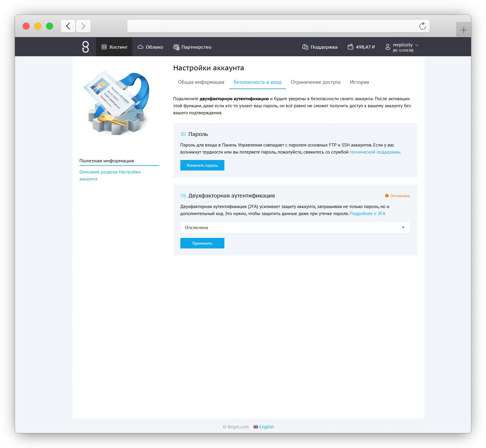
Task: Open the Облако cloud section
Action: [x=150, y=47]
